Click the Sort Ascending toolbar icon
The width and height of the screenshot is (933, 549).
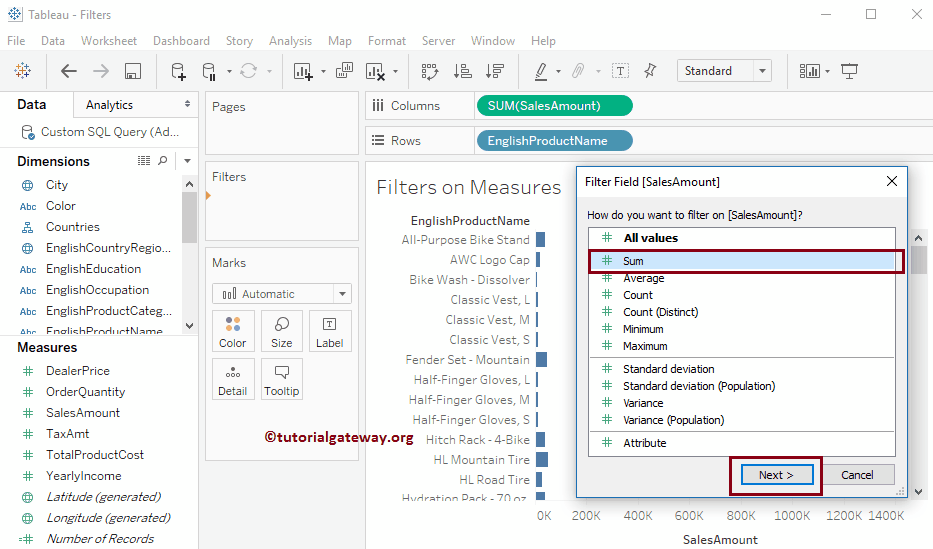tap(462, 71)
